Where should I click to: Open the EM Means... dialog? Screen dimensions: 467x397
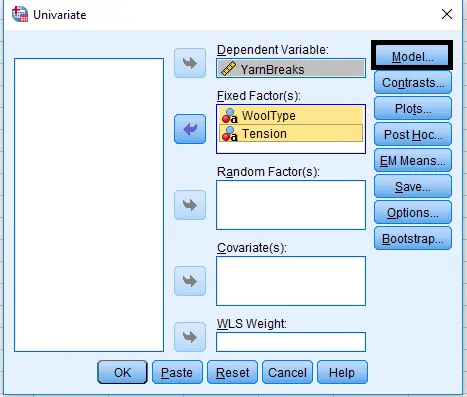[x=413, y=160]
